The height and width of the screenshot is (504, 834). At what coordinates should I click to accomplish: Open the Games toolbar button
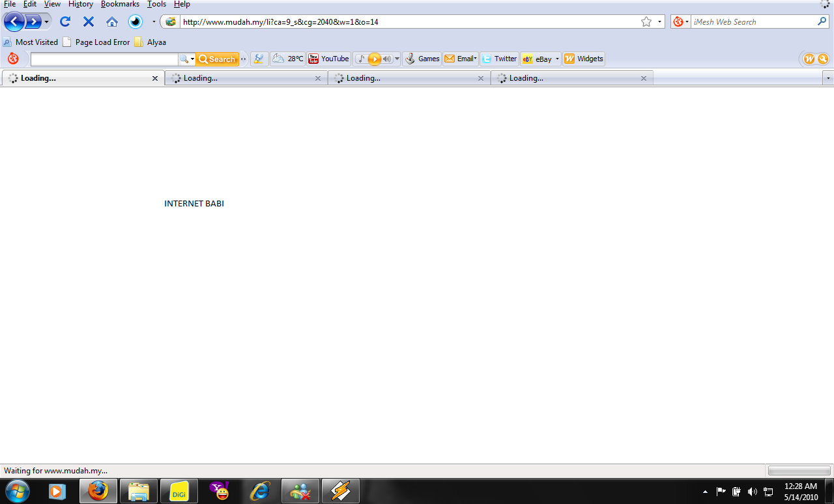tap(422, 59)
